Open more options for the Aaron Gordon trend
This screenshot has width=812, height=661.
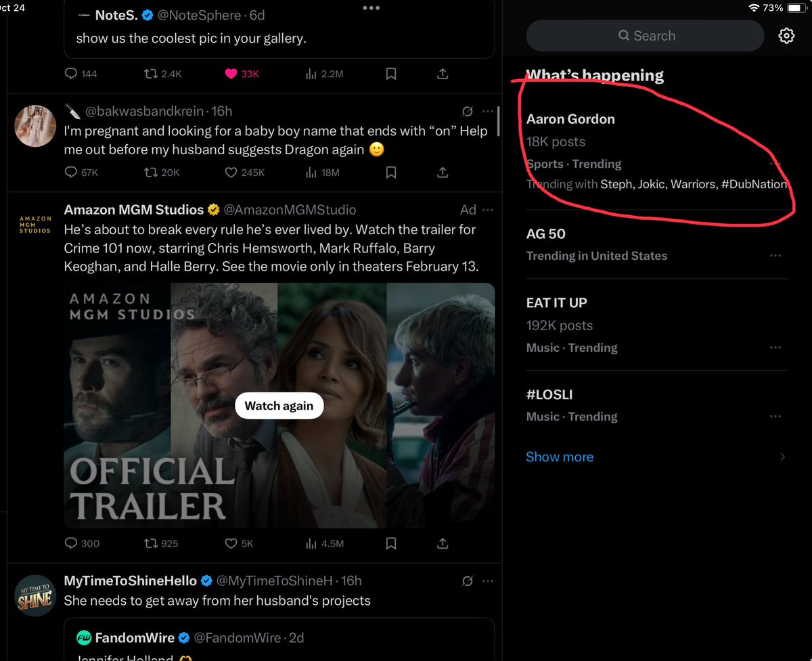pyautogui.click(x=776, y=164)
